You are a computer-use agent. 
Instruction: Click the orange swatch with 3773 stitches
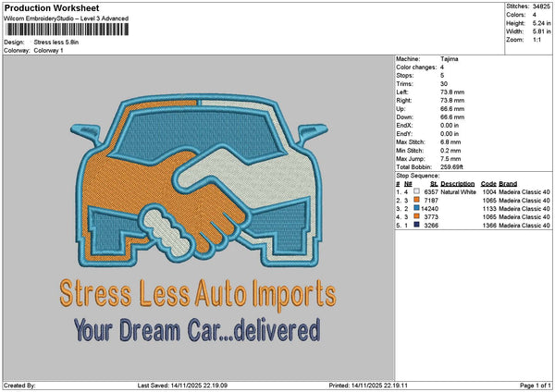coord(417,216)
